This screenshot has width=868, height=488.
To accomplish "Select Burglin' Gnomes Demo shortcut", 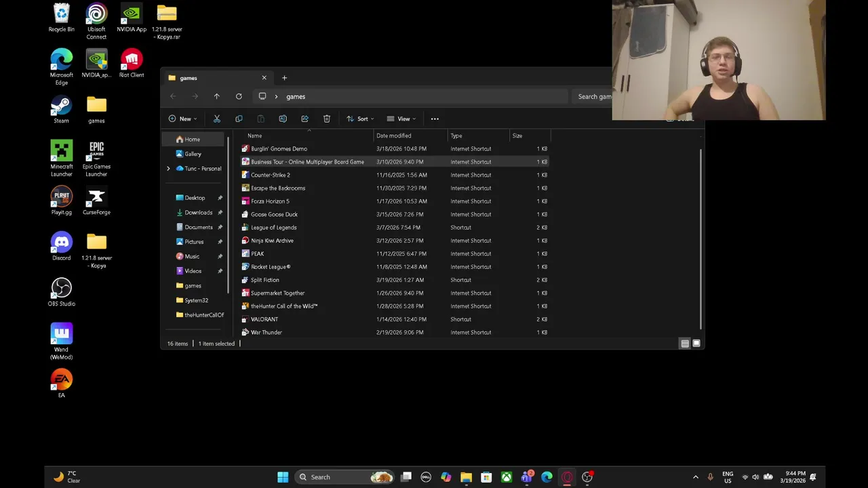I will (x=394, y=148).
